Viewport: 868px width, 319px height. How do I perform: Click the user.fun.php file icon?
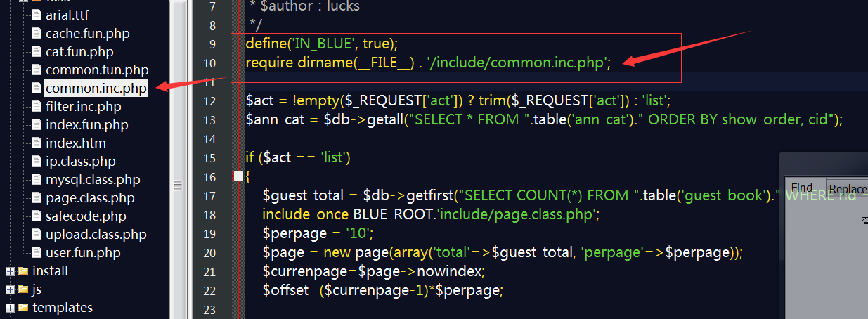click(37, 252)
